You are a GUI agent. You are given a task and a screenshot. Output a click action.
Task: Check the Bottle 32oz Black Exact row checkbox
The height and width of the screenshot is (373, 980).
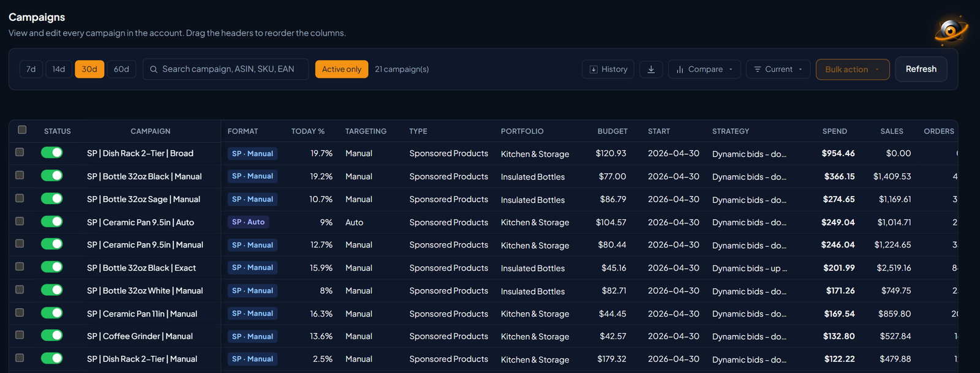point(20,266)
